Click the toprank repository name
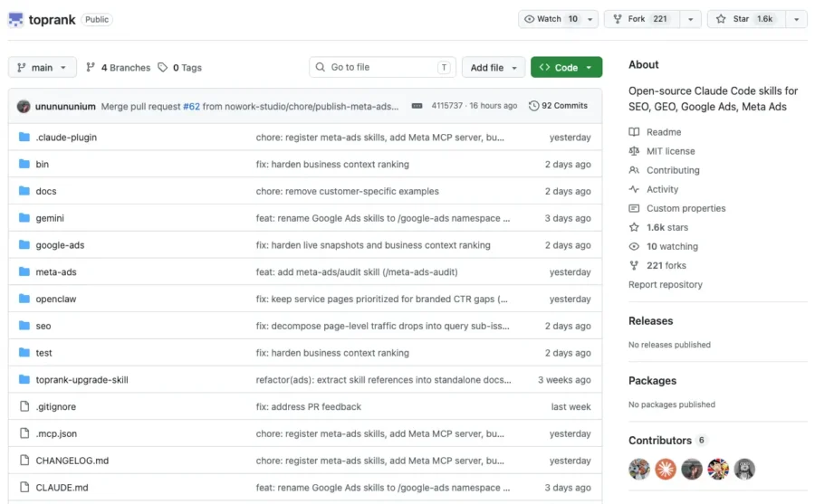The width and height of the screenshot is (815, 504). [52, 20]
